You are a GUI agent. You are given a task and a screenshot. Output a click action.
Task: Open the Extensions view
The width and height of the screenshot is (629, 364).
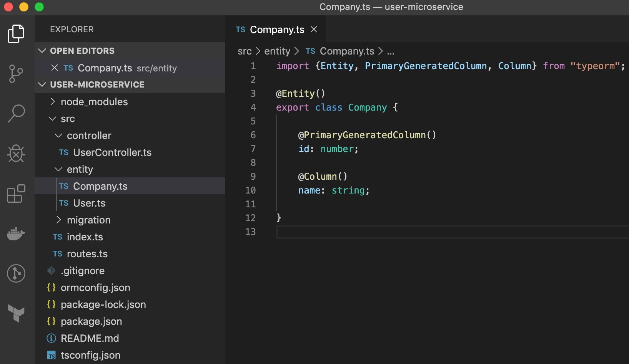coord(16,194)
